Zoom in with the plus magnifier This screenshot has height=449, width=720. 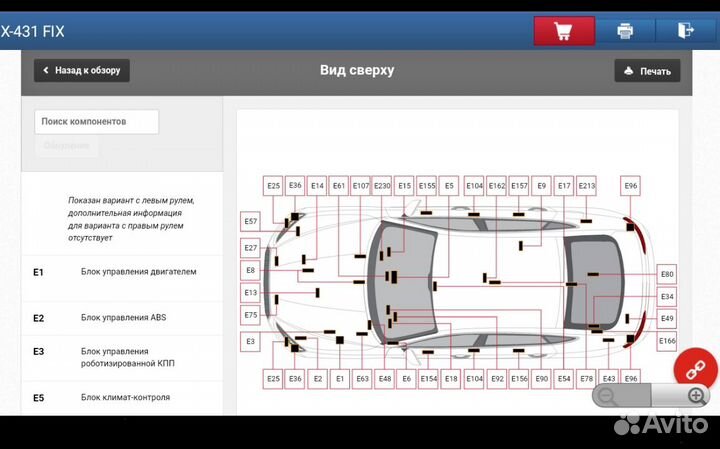pyautogui.click(x=697, y=396)
